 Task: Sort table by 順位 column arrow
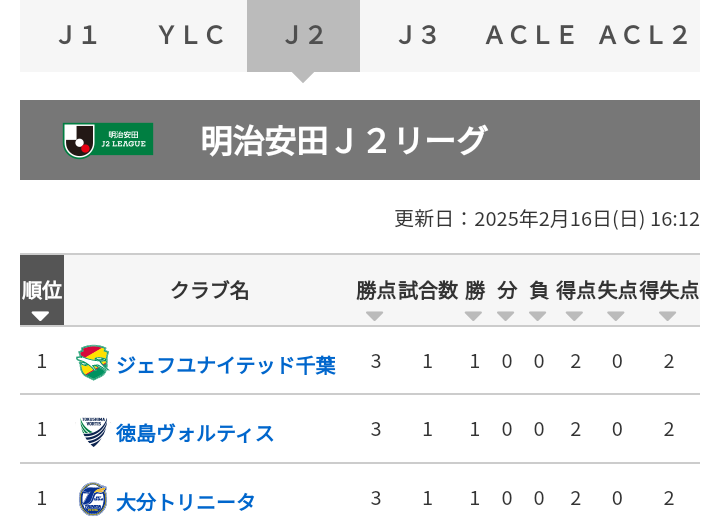point(40,316)
